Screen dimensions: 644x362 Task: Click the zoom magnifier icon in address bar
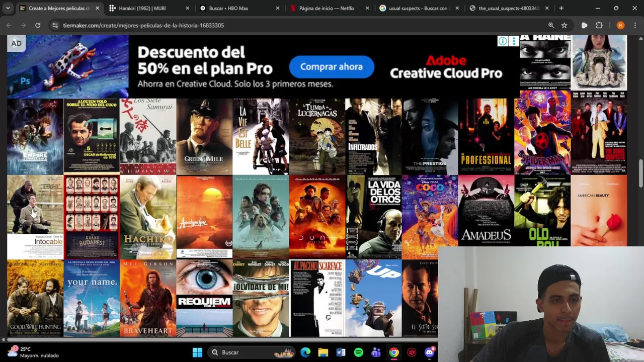[551, 25]
